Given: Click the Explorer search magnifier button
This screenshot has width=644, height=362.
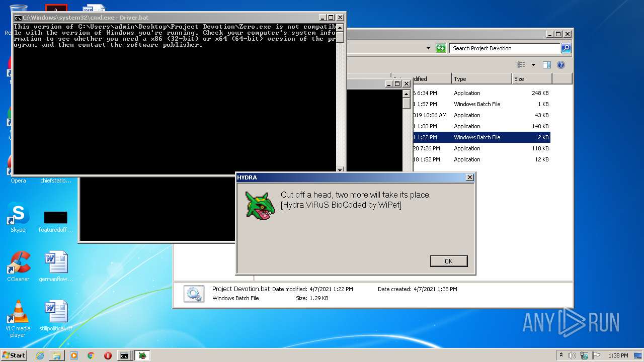Looking at the screenshot, I should [x=566, y=48].
